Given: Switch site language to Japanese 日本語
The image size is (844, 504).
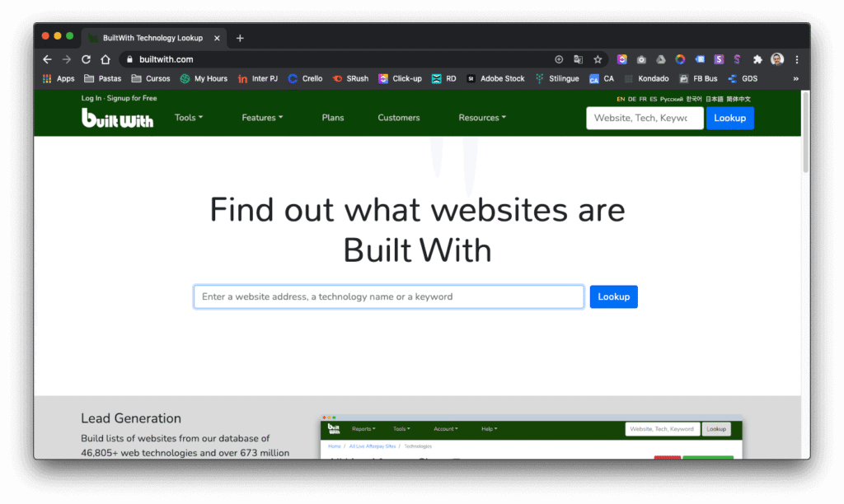Looking at the screenshot, I should pos(715,99).
